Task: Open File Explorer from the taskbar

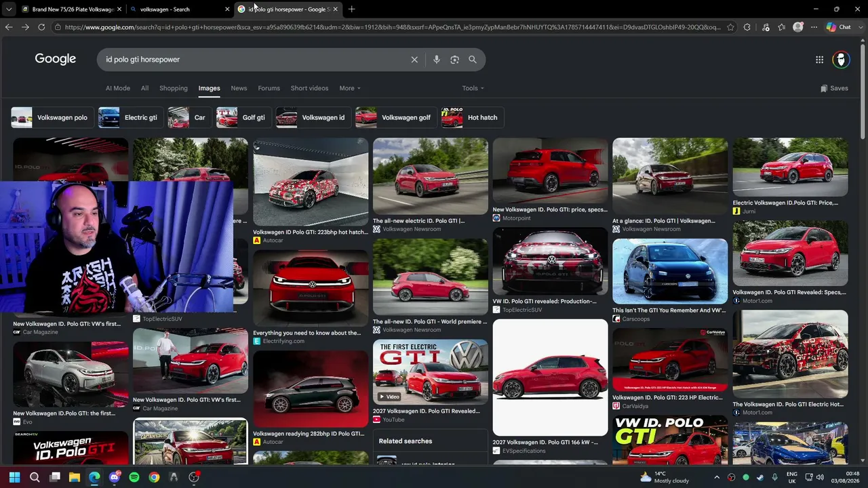Action: pos(75,477)
